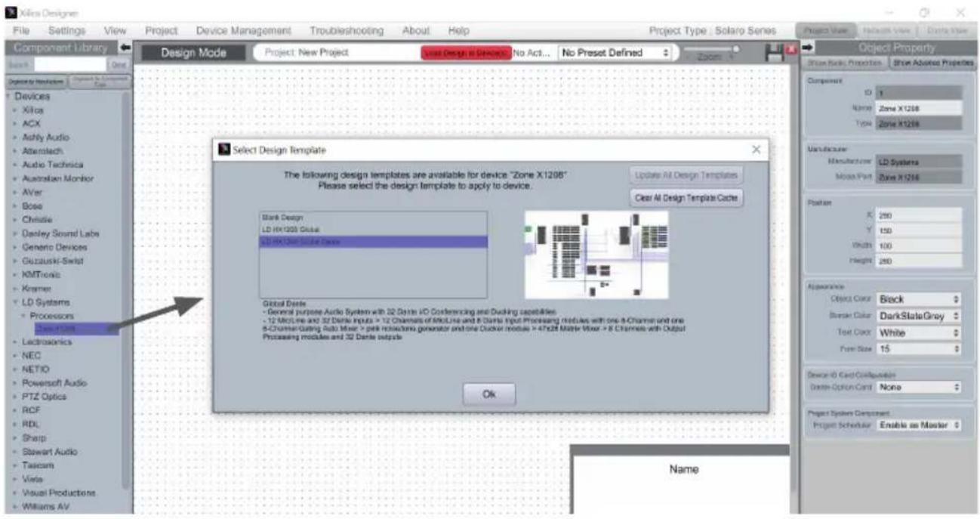Edit the component Name field
The image size is (980, 519).
tap(919, 108)
